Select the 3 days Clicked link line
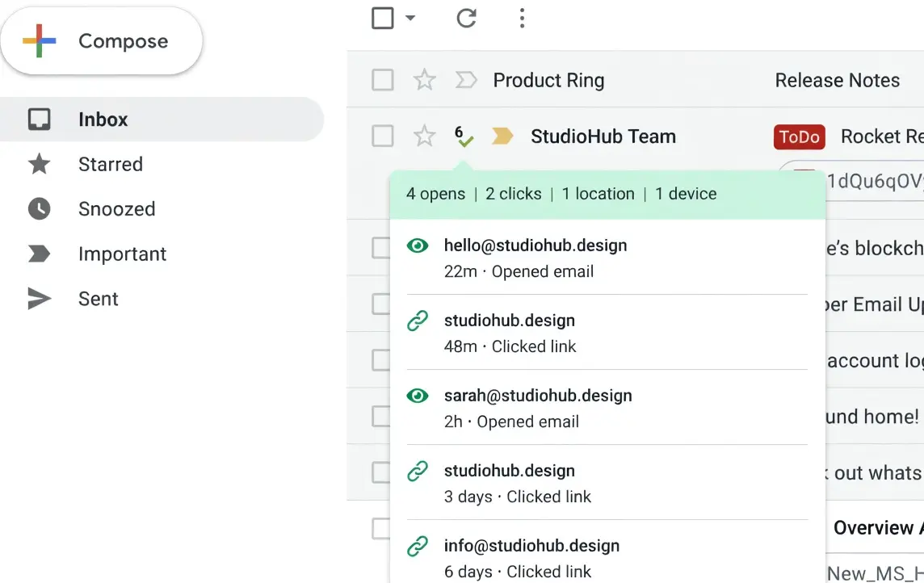 [x=518, y=497]
